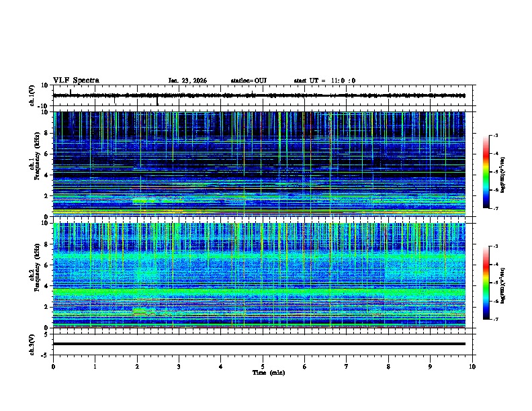Click the ch.1(V) waveform axis label
Viewport: 532px width, 411px height.
point(32,95)
